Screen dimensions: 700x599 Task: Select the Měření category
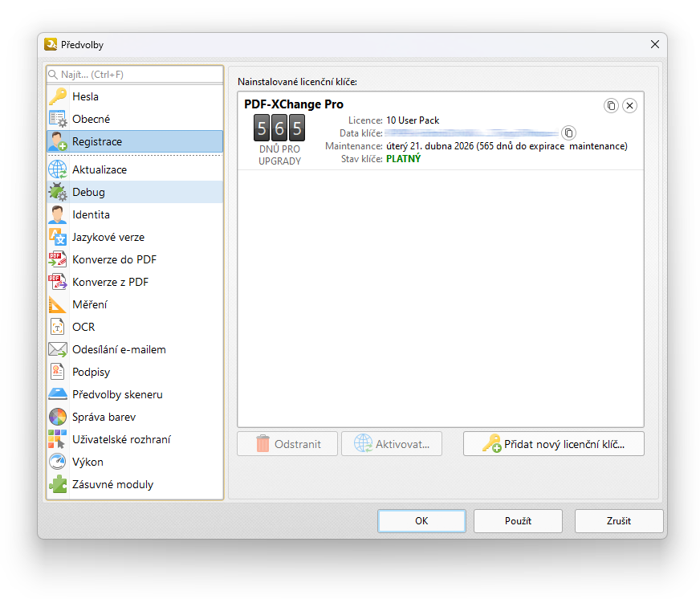click(x=135, y=304)
